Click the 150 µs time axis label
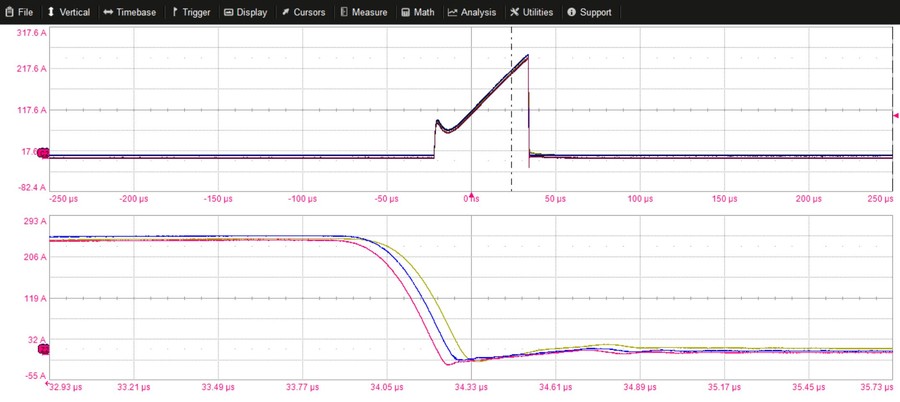 pyautogui.click(x=724, y=199)
